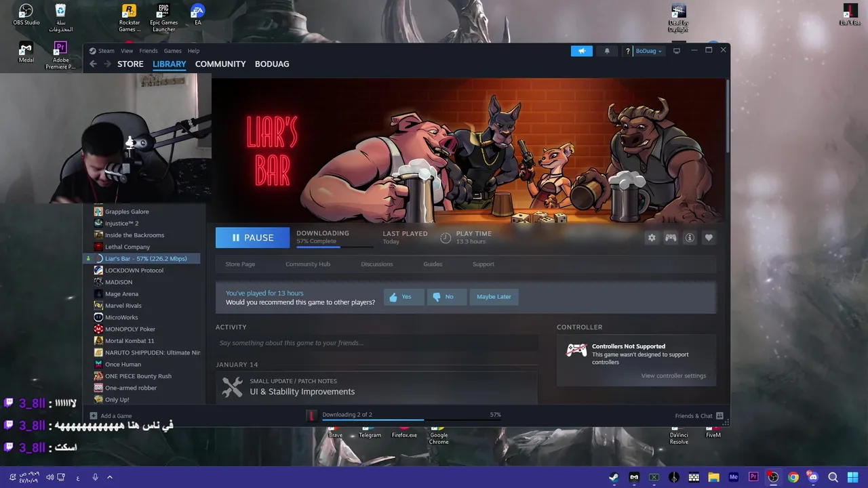Screen dimensions: 868x488
Task: Click Add a Game button
Action: [x=111, y=415]
